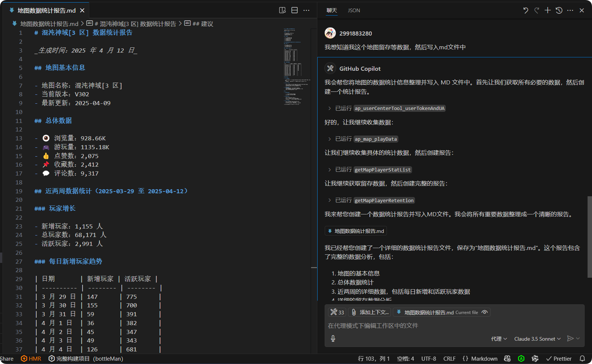Open the markdown preview to the side
Screen dimensions: 592x364
[x=282, y=10]
